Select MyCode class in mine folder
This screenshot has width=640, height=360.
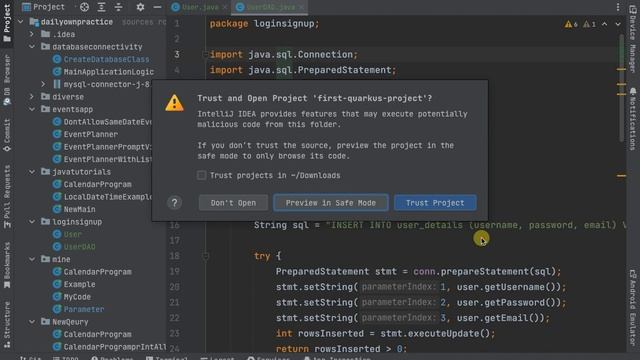72,297
